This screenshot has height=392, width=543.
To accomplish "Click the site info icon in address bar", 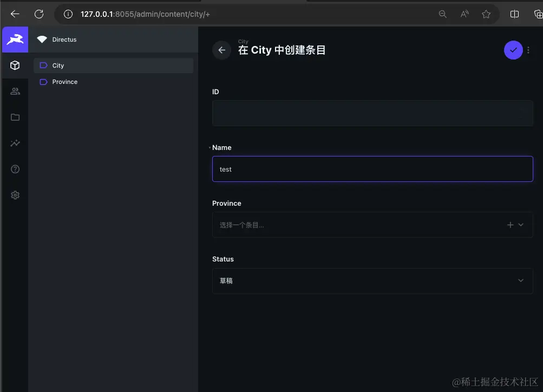I will [68, 14].
